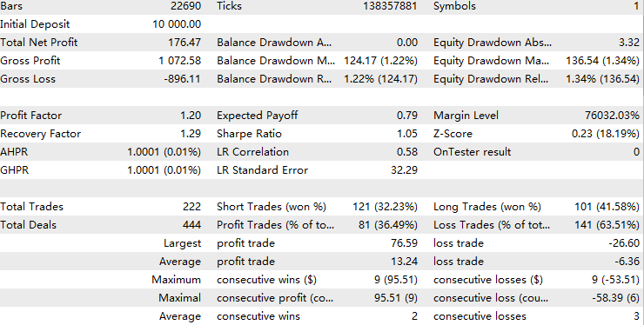Select the LR Standard Error value 32.29
This screenshot has height=325, width=644.
point(404,170)
